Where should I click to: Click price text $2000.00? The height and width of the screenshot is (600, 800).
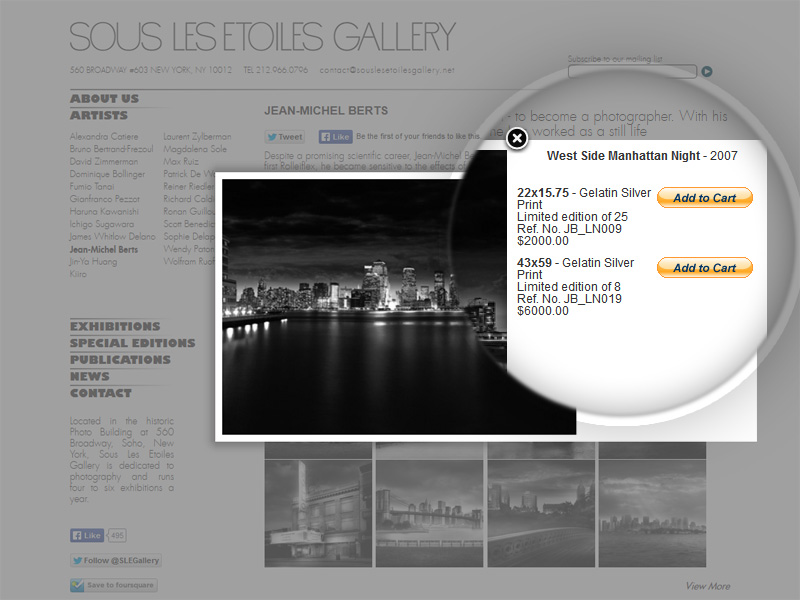(542, 241)
